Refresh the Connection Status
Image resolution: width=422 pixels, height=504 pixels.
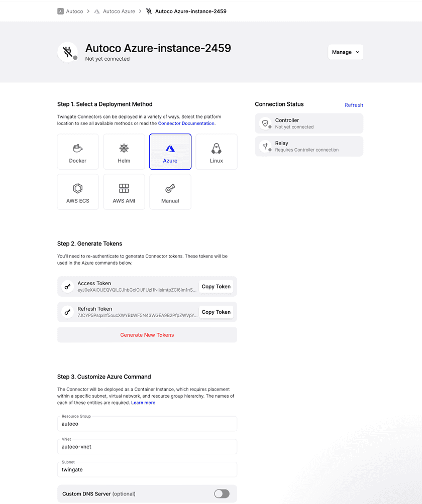[x=354, y=105]
